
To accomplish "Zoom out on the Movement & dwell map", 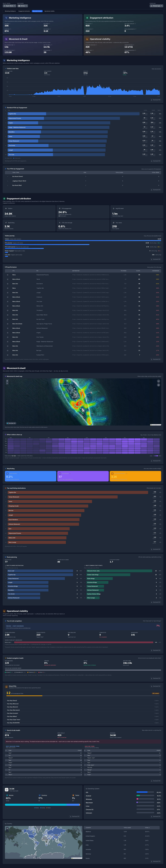I will point(7,383).
